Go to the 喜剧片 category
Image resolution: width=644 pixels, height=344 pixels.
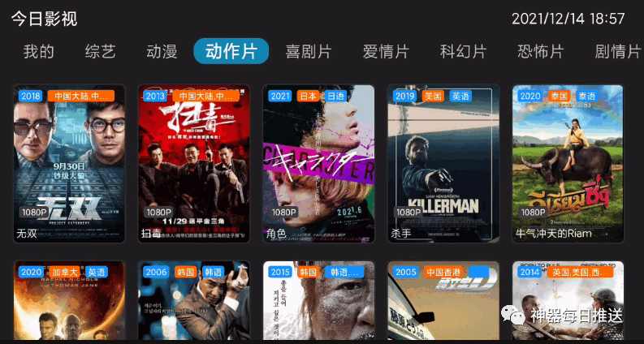[x=309, y=52]
